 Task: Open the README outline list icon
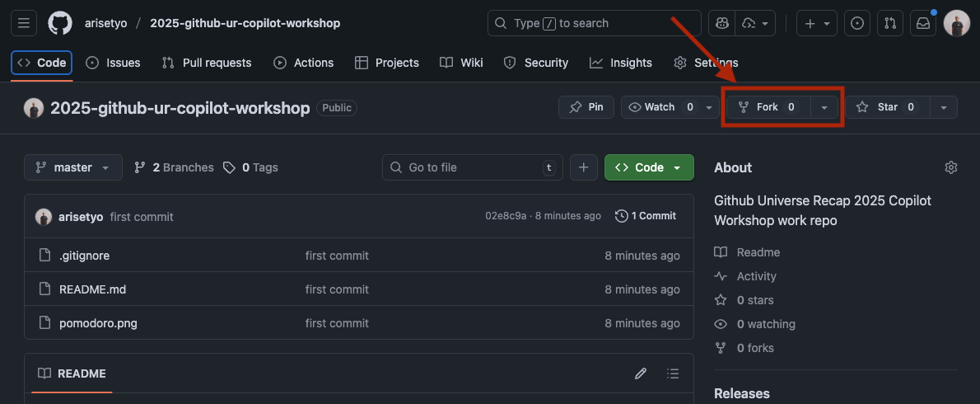click(x=673, y=373)
